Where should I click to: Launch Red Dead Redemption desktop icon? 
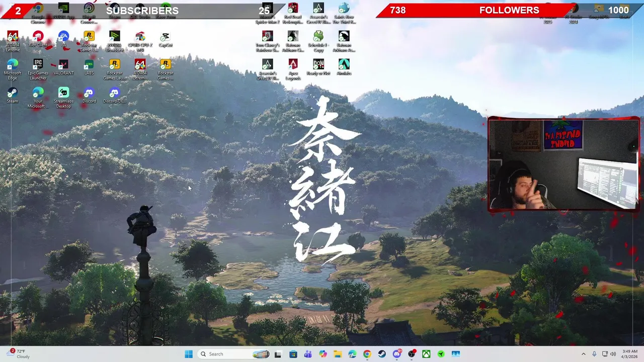coord(293,13)
